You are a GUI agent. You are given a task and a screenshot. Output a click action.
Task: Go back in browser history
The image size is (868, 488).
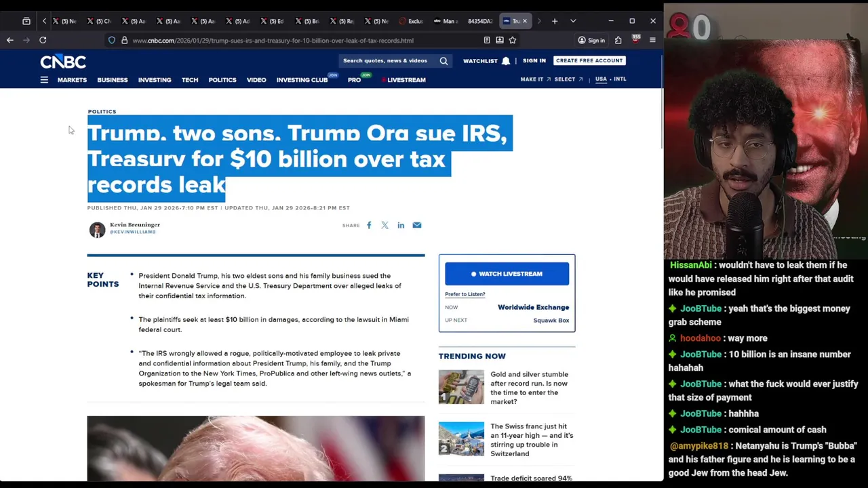click(10, 40)
